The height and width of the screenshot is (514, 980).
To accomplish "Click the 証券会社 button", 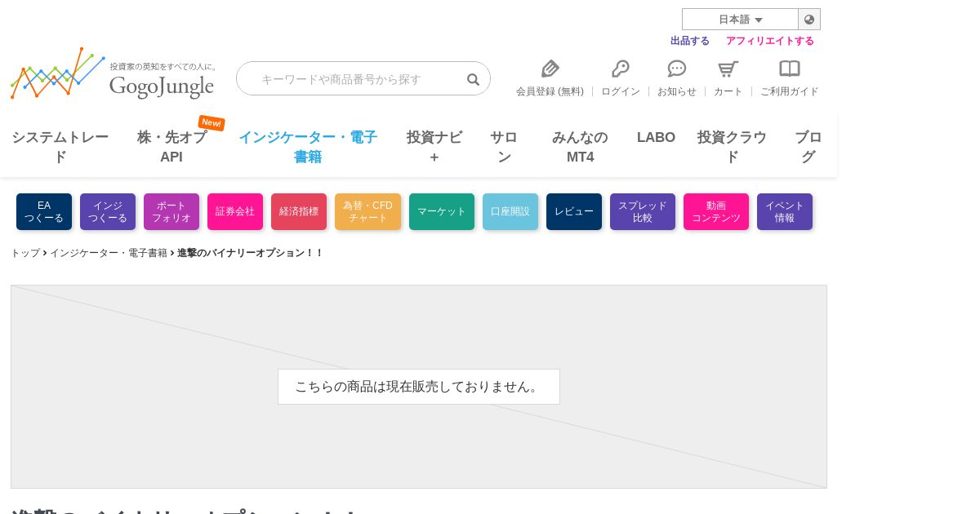I will coord(235,211).
